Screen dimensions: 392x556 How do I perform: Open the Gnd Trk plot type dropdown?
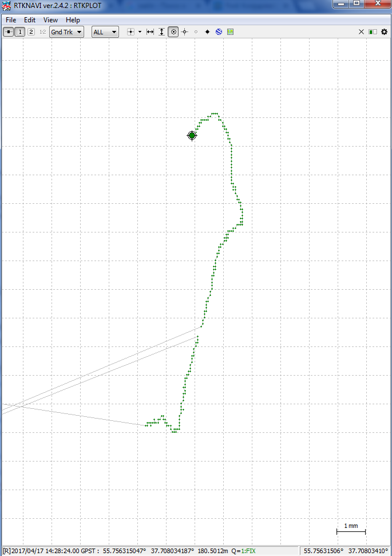click(66, 32)
